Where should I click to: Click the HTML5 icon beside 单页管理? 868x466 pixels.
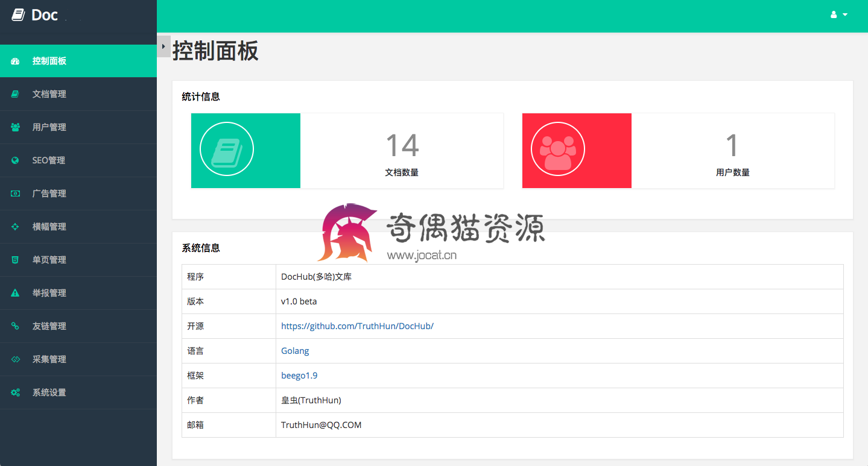coord(16,260)
